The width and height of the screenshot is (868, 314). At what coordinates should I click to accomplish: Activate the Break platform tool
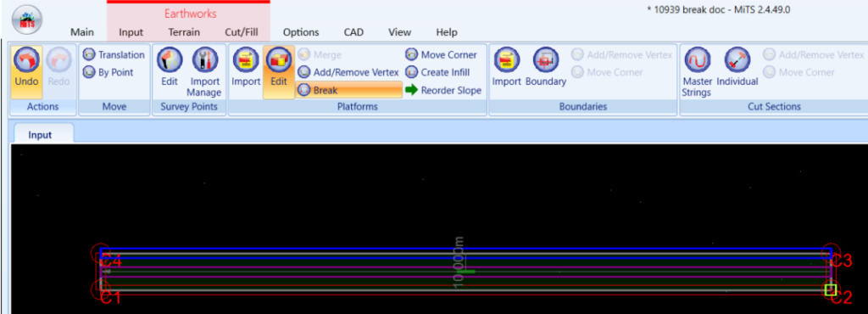click(348, 90)
